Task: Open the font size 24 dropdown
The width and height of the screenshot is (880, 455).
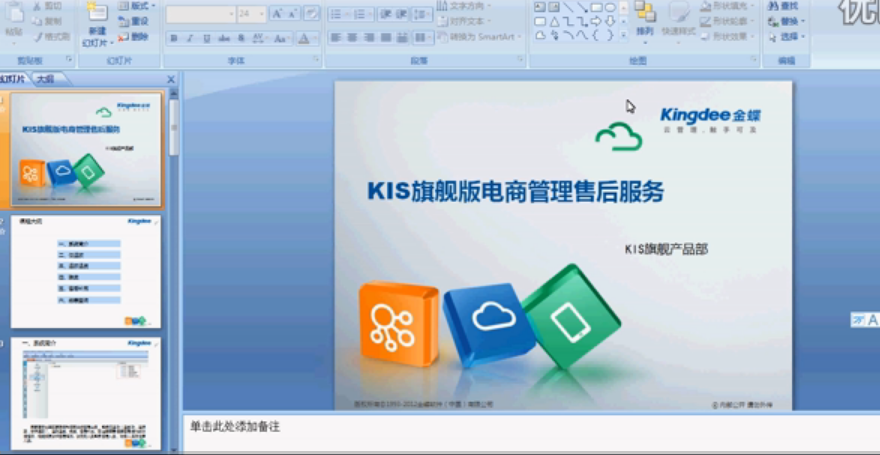Action: pos(251,14)
